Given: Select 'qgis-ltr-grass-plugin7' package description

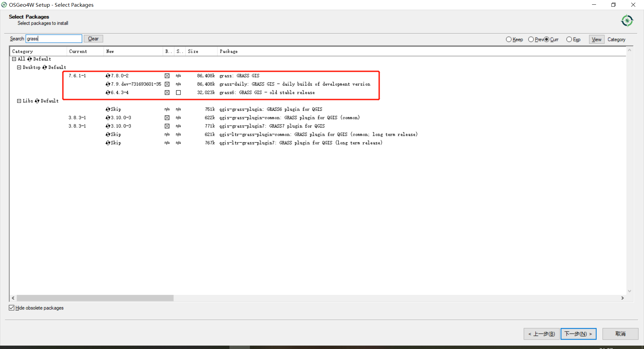Looking at the screenshot, I should [301, 143].
